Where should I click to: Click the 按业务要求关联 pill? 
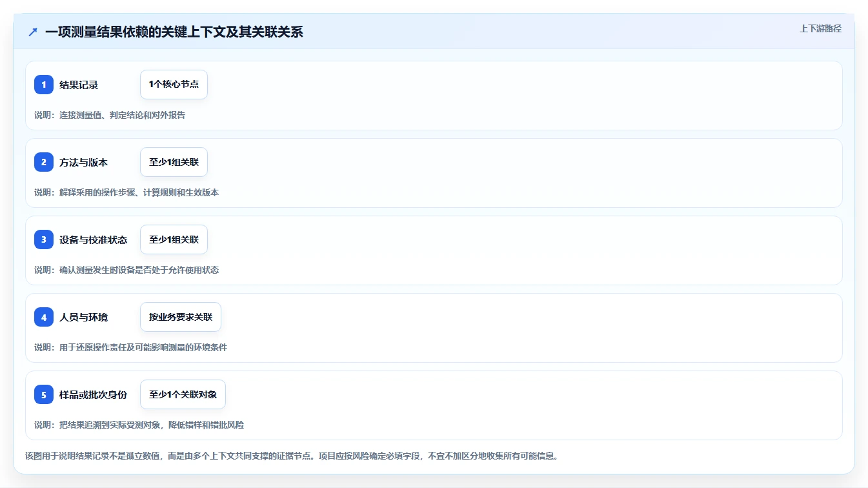pos(181,317)
